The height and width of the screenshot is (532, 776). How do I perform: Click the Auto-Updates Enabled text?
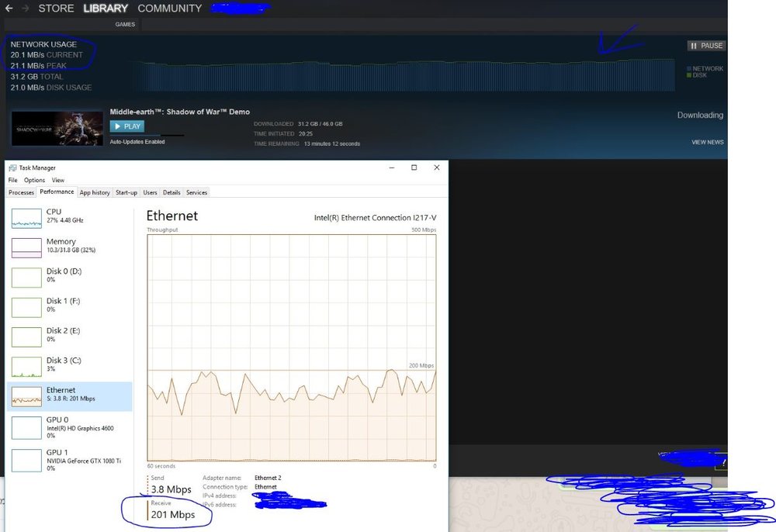pos(137,142)
